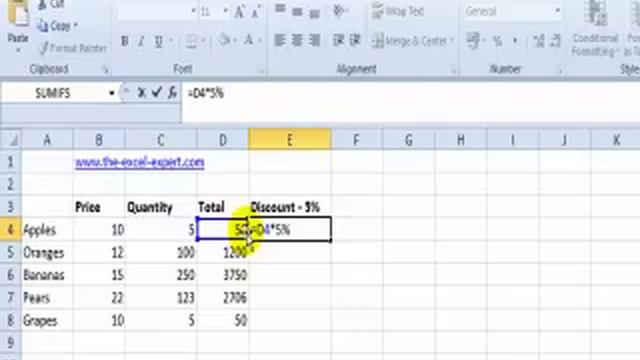640x360 pixels.
Task: Click the Quantity header cell
Action: tap(161, 207)
